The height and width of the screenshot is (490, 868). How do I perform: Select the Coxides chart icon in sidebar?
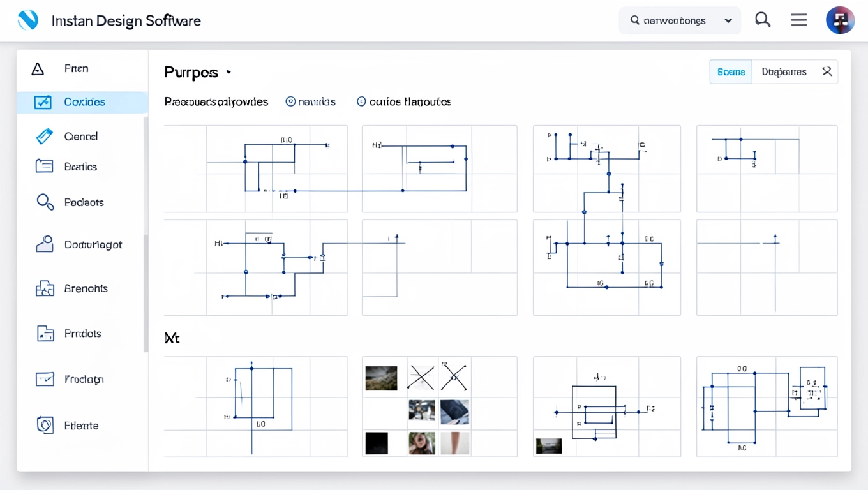coord(43,102)
